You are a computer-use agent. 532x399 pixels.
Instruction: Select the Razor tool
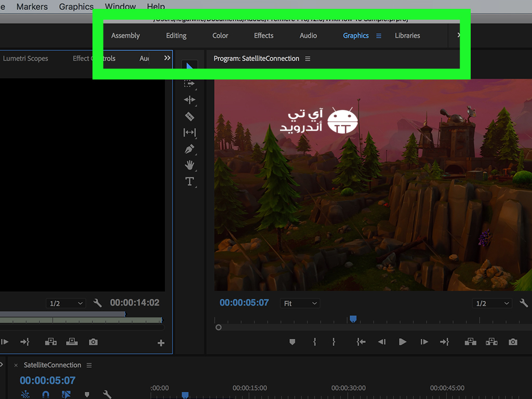190,116
